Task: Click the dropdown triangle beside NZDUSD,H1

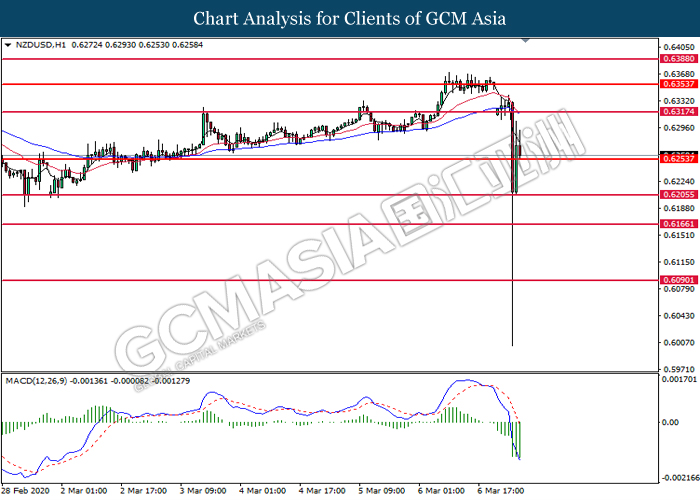Action: pyautogui.click(x=8, y=45)
